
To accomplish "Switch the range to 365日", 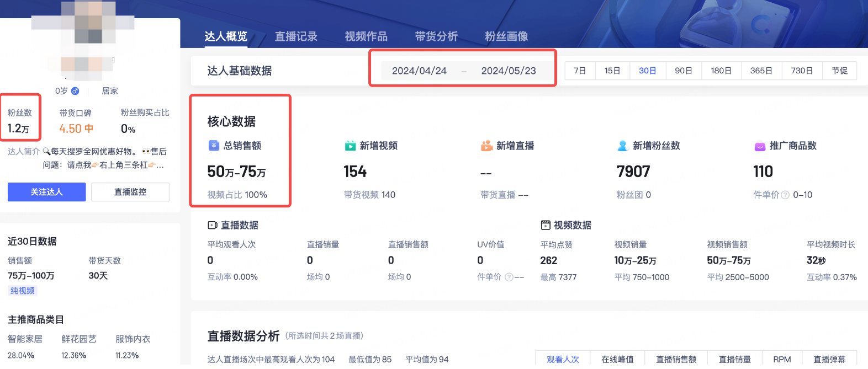I will click(x=761, y=71).
